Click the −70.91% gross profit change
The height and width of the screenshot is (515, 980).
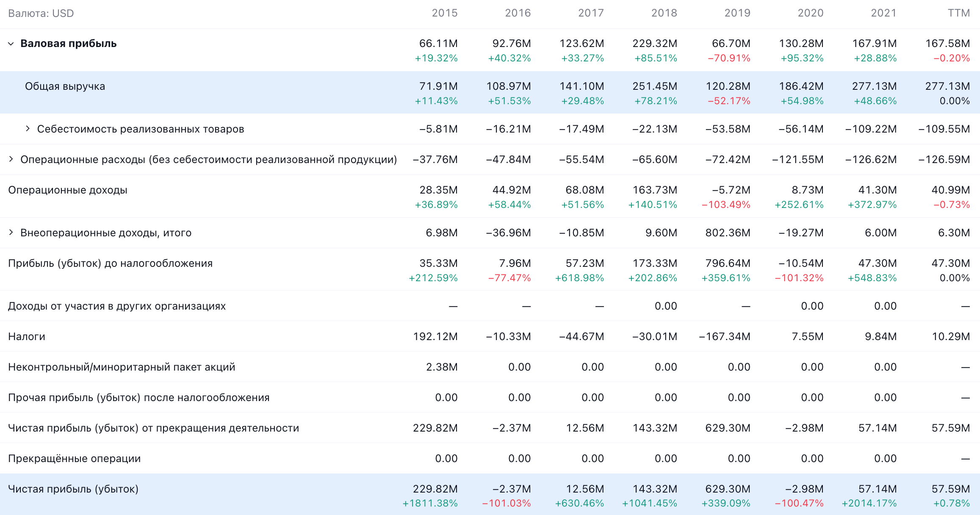click(x=729, y=58)
